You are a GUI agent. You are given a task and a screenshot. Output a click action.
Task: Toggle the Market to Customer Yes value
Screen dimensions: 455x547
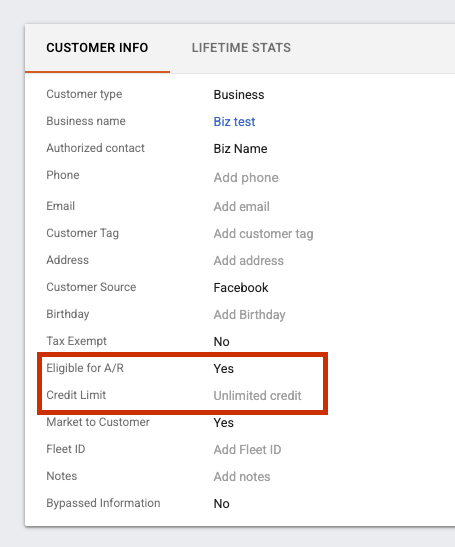223,423
